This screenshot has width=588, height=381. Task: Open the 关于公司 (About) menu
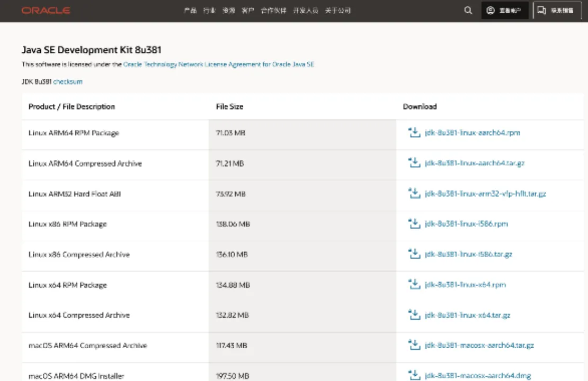point(337,11)
